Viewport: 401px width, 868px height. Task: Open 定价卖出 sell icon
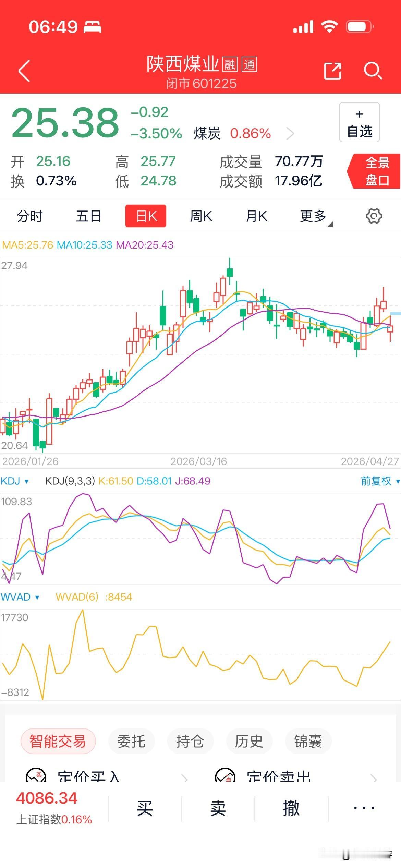point(225,775)
